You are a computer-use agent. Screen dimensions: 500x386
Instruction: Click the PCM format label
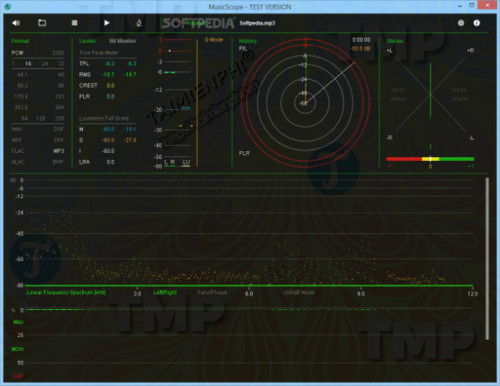click(17, 53)
